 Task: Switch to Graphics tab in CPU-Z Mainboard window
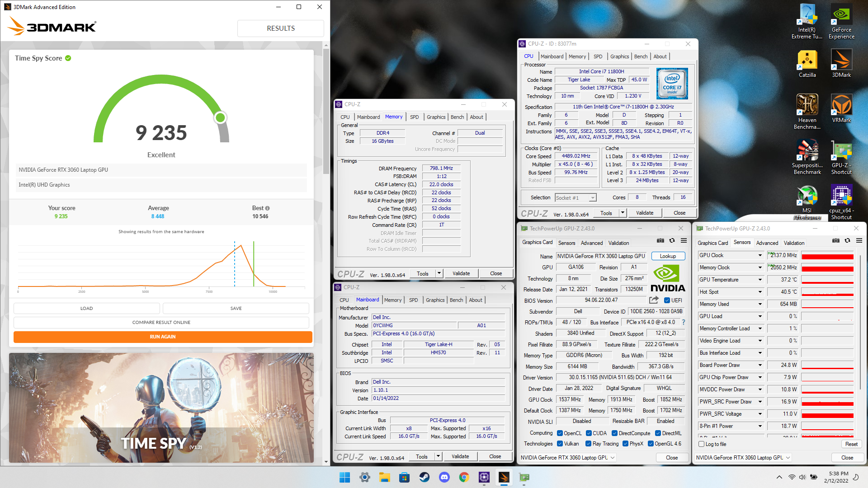click(435, 300)
